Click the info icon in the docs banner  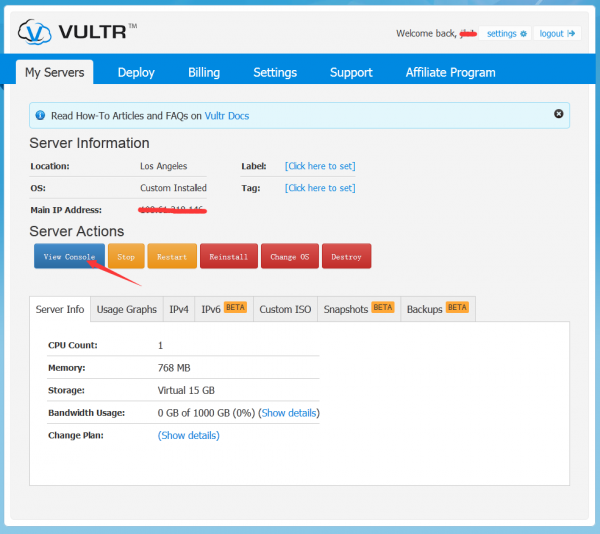[x=40, y=115]
